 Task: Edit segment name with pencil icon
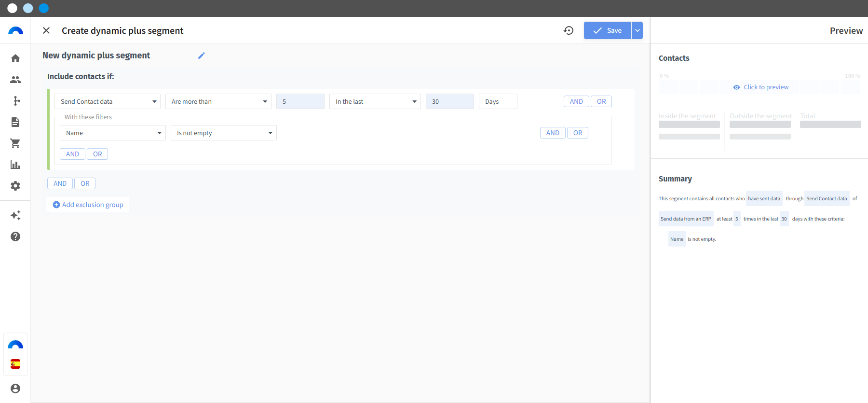click(202, 56)
